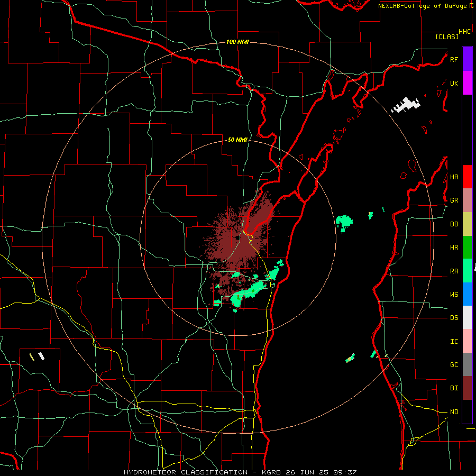Screen dimensions: 476x476
Task: Click the WS legend label
Action: 454,295
